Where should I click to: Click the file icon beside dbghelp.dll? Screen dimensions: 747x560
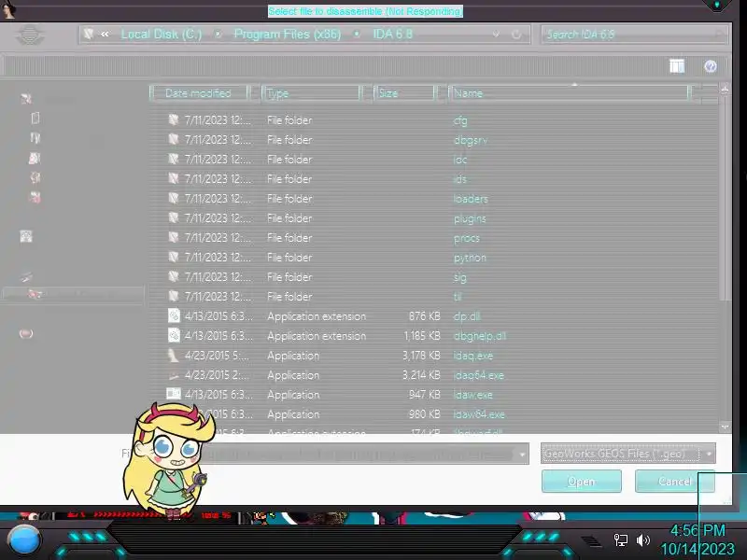174,335
